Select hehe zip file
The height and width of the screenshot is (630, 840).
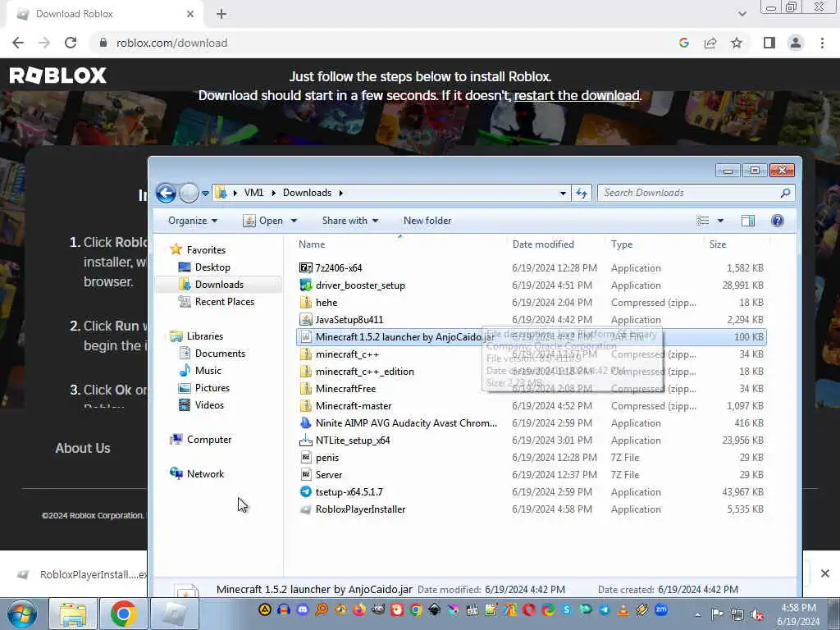pos(326,303)
